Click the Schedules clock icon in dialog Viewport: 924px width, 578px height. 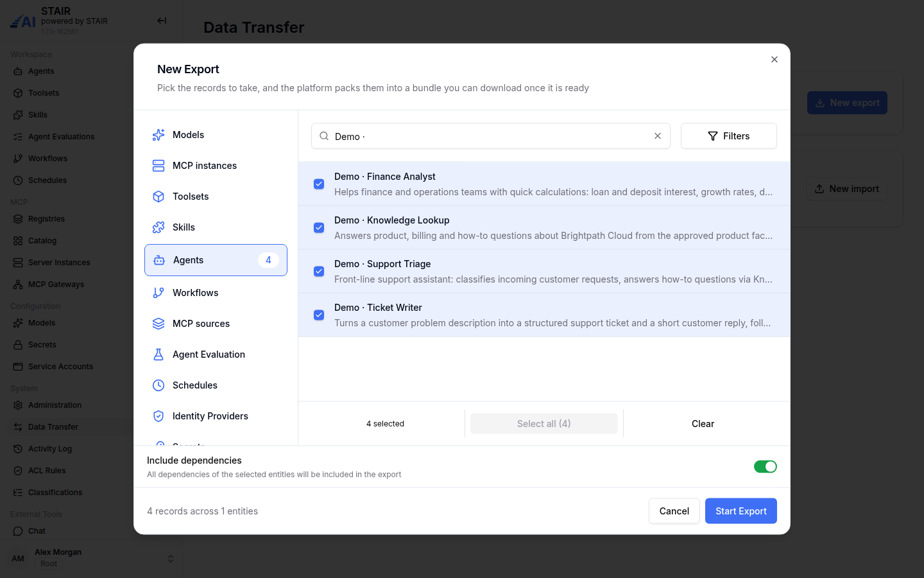(x=158, y=385)
